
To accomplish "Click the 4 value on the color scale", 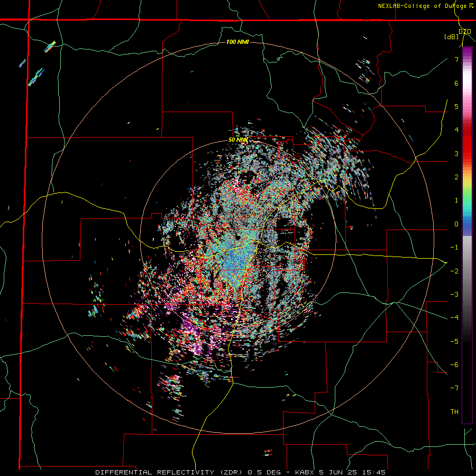I will (456, 130).
